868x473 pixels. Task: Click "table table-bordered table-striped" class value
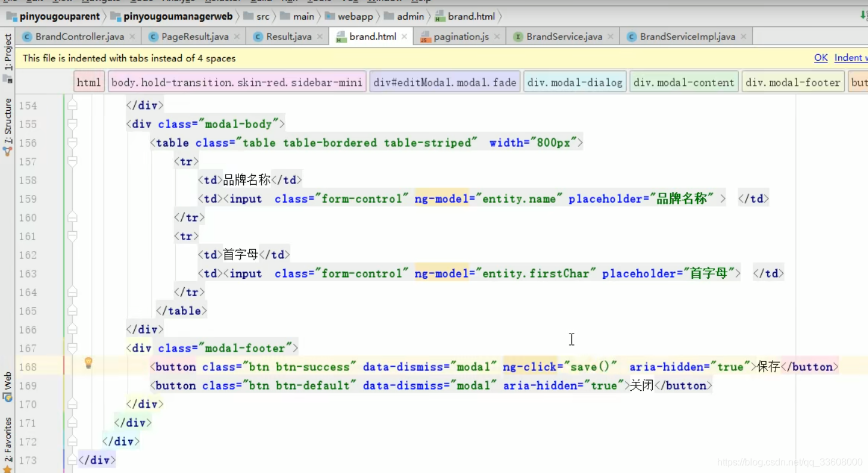357,143
